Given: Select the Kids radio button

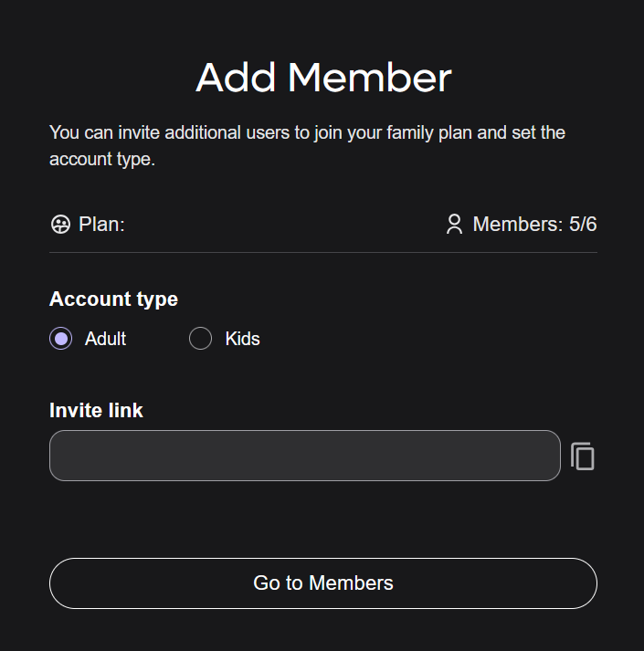Looking at the screenshot, I should point(200,339).
